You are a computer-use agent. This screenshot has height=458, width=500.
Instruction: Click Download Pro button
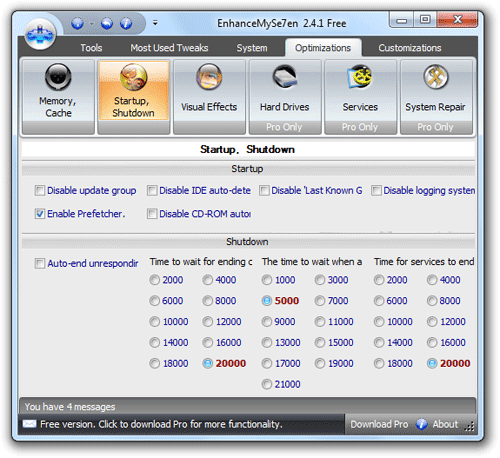(379, 424)
